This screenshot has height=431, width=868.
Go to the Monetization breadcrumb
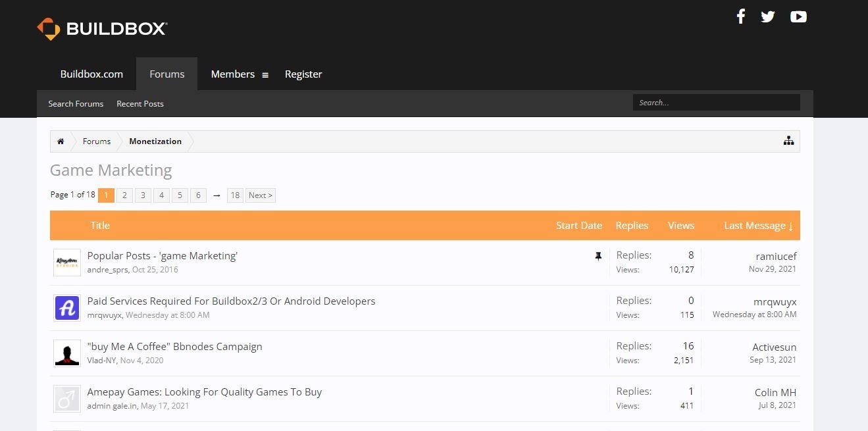coord(155,141)
